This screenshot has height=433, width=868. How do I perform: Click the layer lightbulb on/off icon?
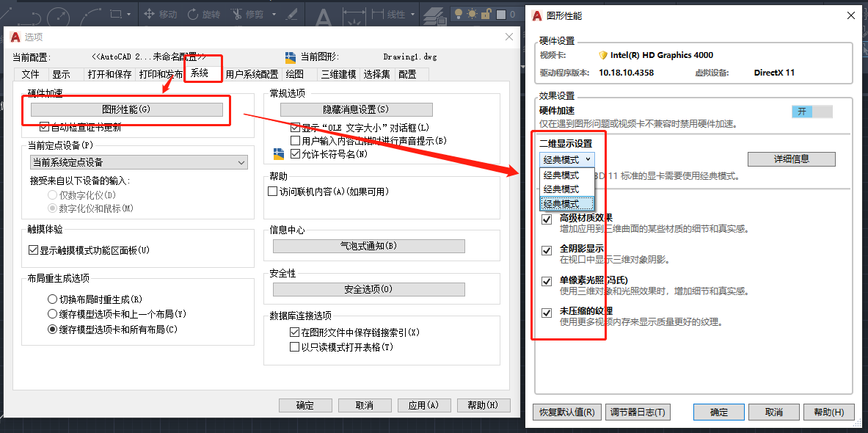(457, 14)
